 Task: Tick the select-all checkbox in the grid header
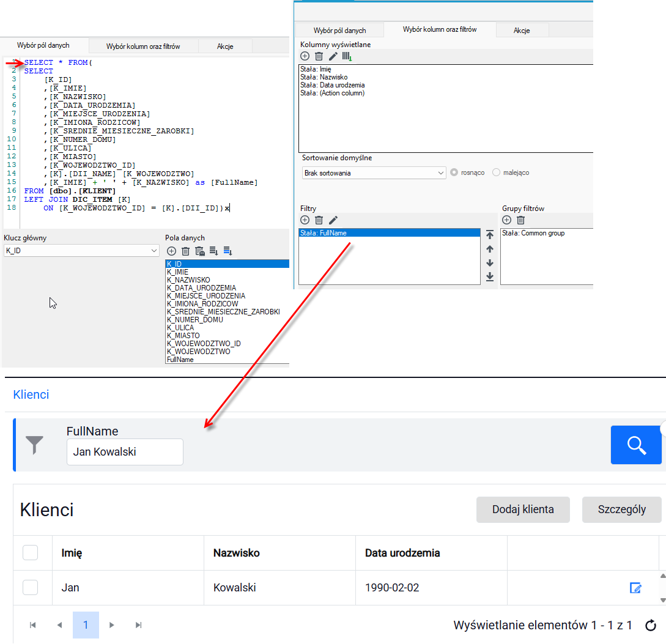(30, 553)
